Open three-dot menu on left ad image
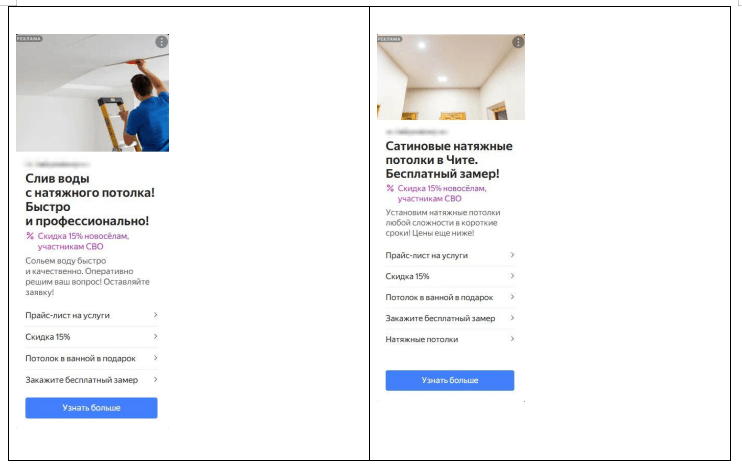 click(161, 42)
